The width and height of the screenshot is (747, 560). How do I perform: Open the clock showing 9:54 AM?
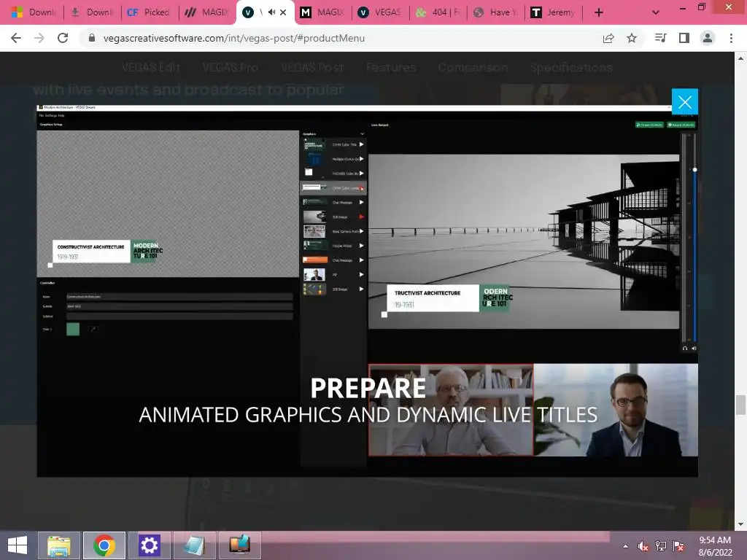[715, 546]
